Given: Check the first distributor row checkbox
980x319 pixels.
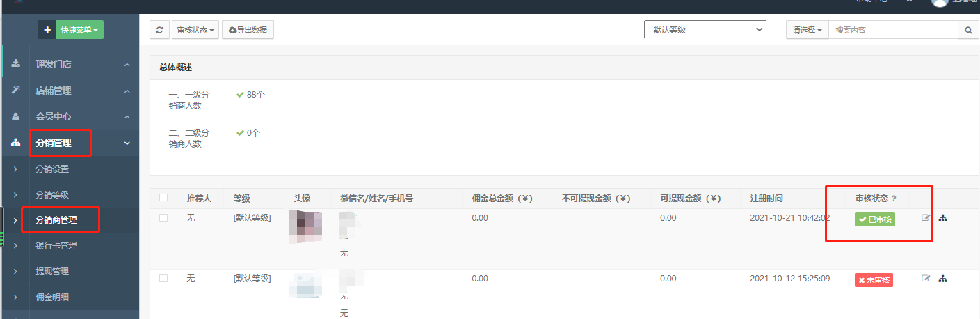Looking at the screenshot, I should [163, 218].
